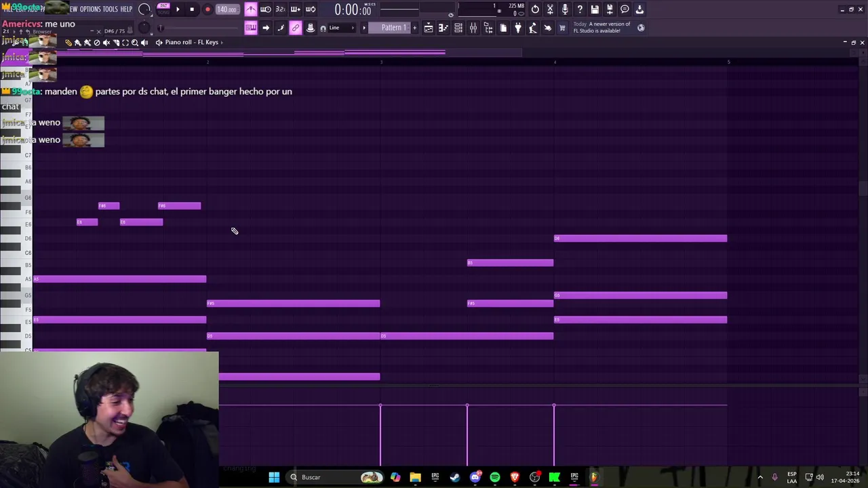The width and height of the screenshot is (868, 488).
Task: Open the audio editor scissors icon
Action: [x=550, y=9]
